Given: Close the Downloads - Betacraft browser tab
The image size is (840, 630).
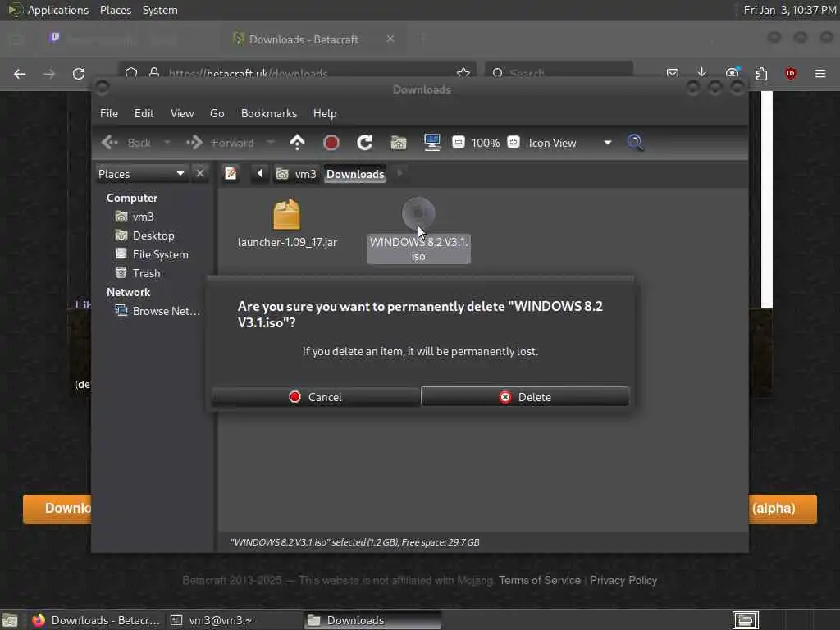Looking at the screenshot, I should point(390,39).
